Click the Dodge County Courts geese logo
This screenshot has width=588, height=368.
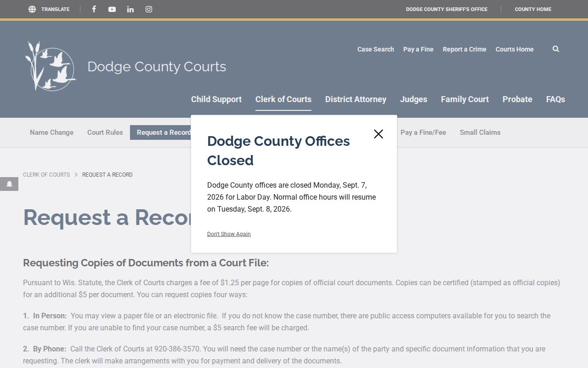click(x=51, y=66)
